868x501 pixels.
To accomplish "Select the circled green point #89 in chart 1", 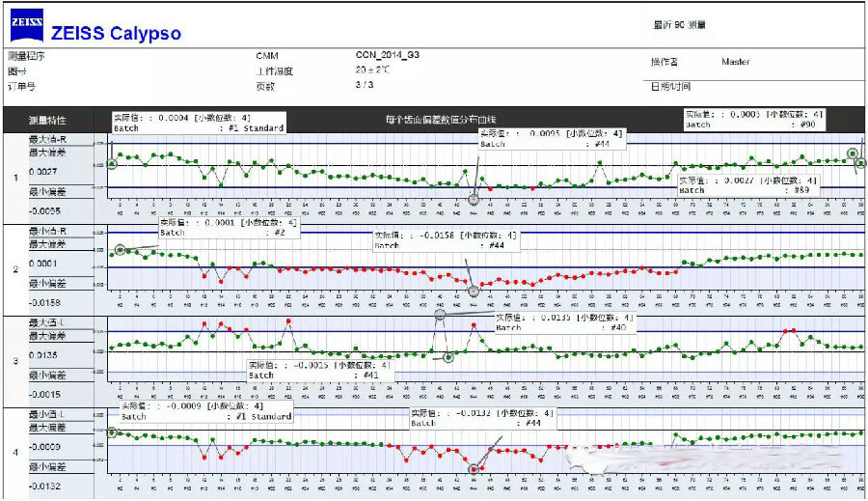I will click(x=853, y=153).
